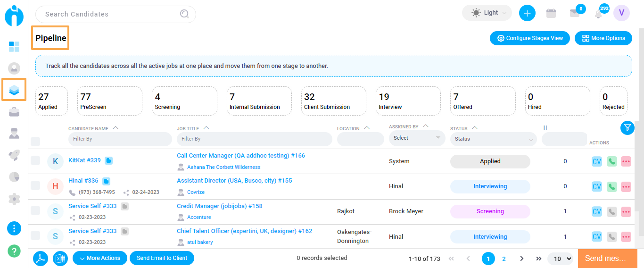The height and width of the screenshot is (268, 644).
Task: Select checkbox for Hinal #336 row
Action: pos(35,185)
